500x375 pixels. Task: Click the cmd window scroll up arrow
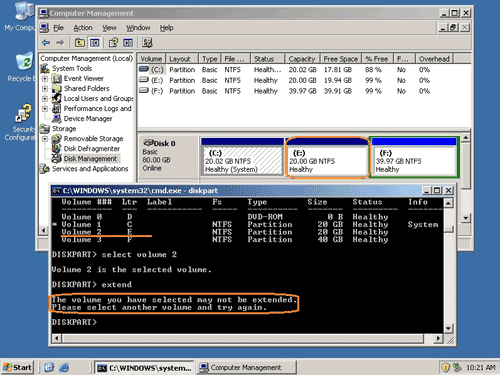448,203
